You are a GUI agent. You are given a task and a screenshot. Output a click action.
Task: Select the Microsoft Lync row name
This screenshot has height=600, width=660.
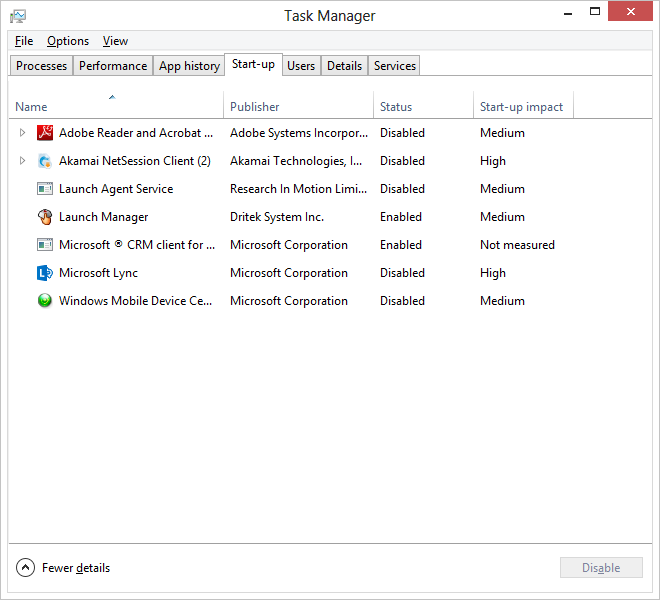click(98, 273)
